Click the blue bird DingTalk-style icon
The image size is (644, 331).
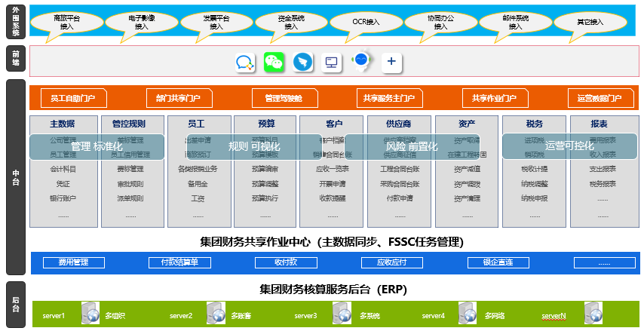tap(302, 62)
